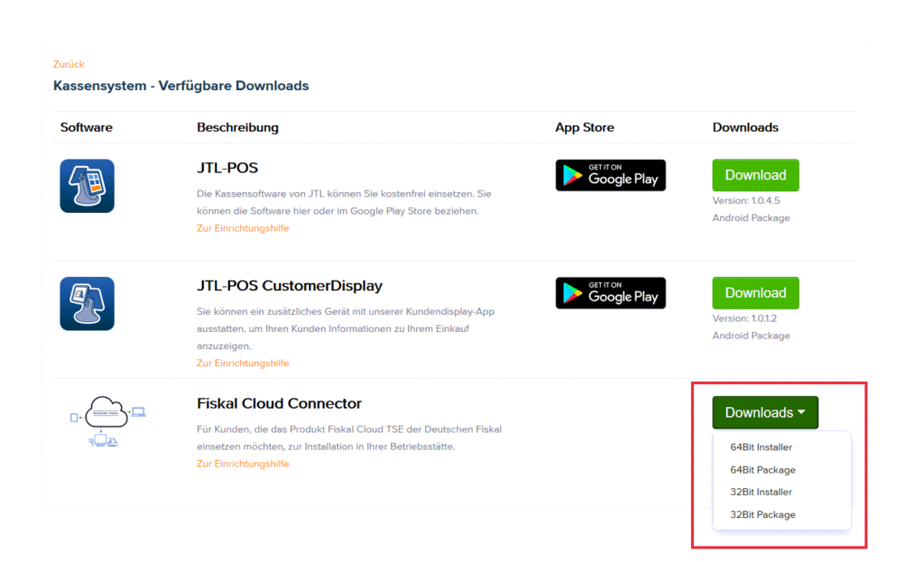Select 64Bit Installer from the Downloads menu
Image resolution: width=924 pixels, height=562 pixels.
[x=762, y=447]
